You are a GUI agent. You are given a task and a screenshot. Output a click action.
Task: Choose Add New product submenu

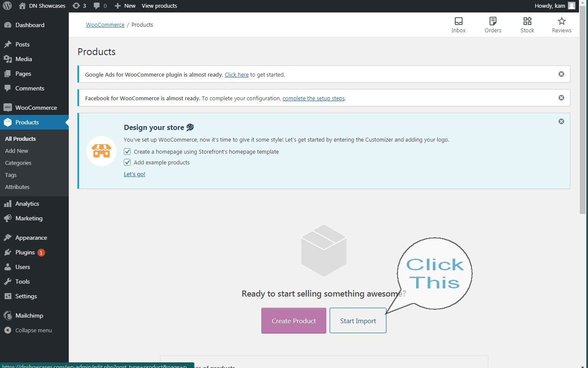point(17,151)
